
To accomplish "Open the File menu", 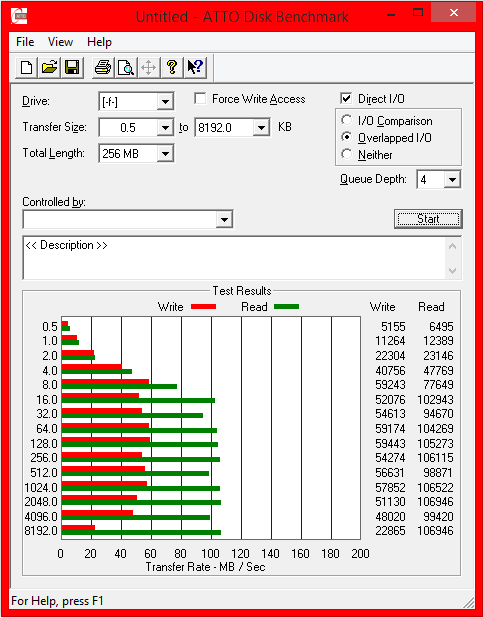I will click(x=25, y=42).
